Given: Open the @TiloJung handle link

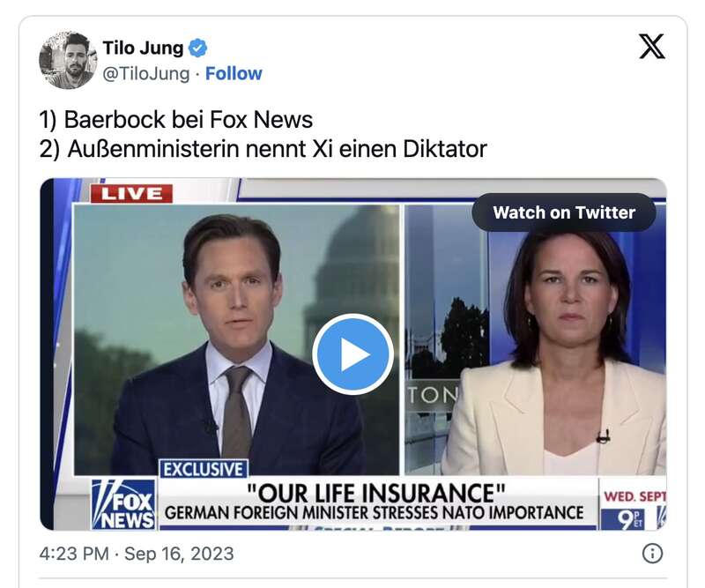Looking at the screenshot, I should pos(146,74).
